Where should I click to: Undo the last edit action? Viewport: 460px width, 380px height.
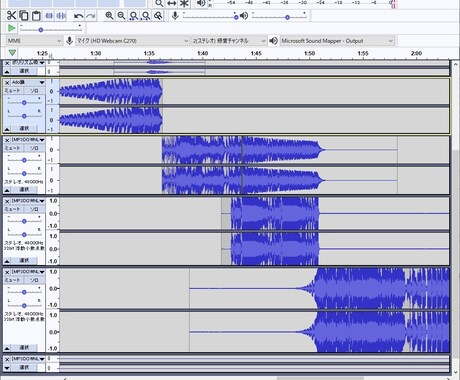coord(79,16)
